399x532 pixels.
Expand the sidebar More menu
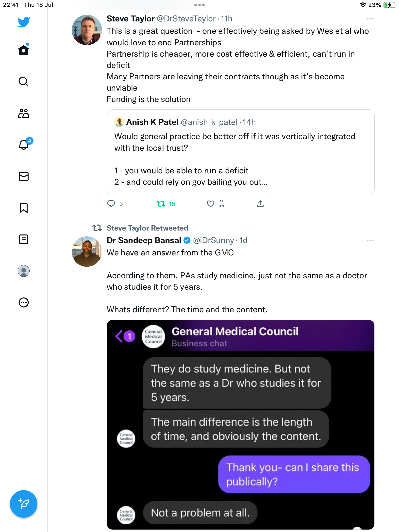24,302
